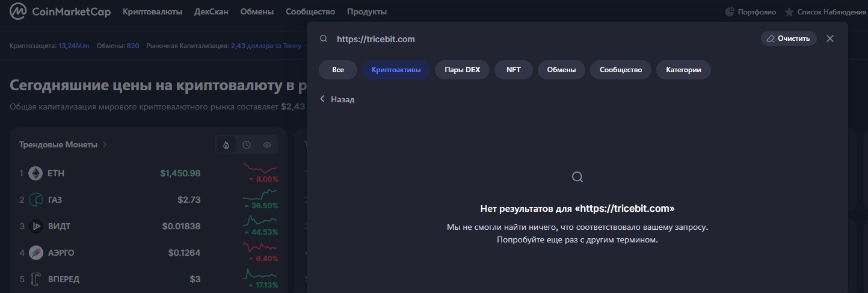The height and width of the screenshot is (293, 868).
Task: Click the ВПЕРЕД coin logo
Action: click(x=35, y=279)
